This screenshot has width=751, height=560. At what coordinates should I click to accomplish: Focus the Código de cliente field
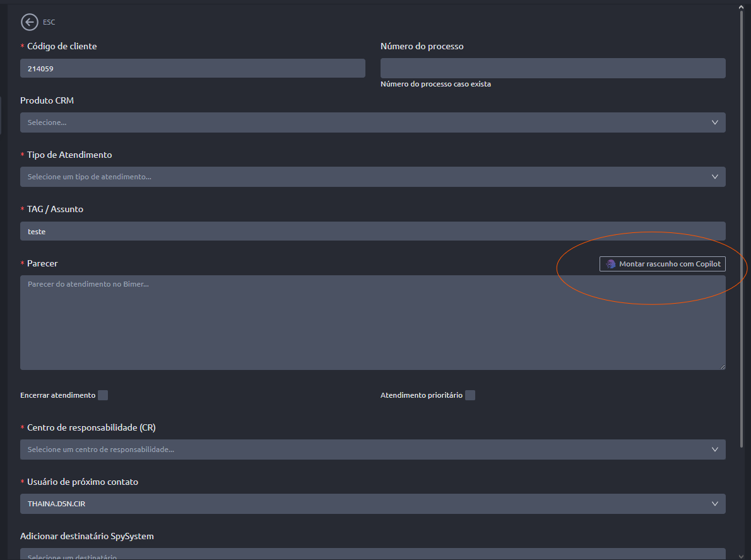point(192,68)
